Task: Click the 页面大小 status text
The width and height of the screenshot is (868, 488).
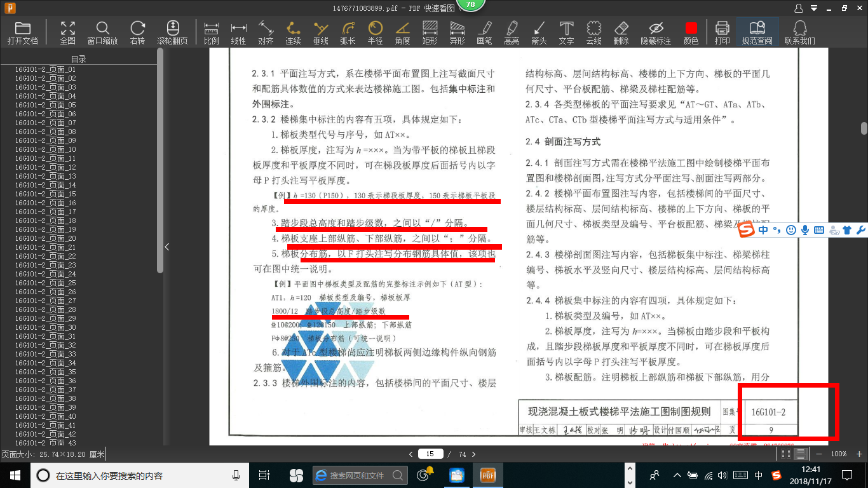Action: point(53,454)
